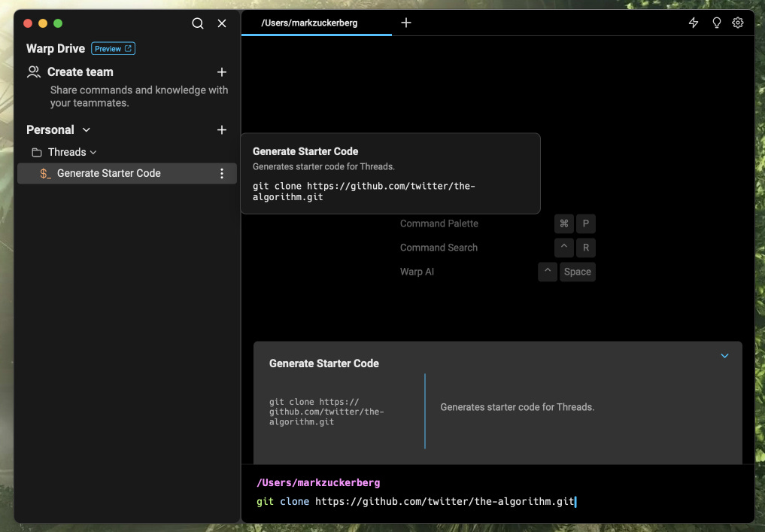Click the Warp AI shortcut label
Screen dimensions: 765x532
tap(417, 272)
